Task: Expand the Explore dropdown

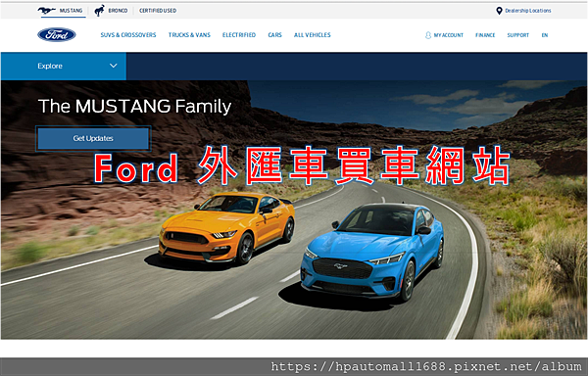Action: [x=64, y=66]
